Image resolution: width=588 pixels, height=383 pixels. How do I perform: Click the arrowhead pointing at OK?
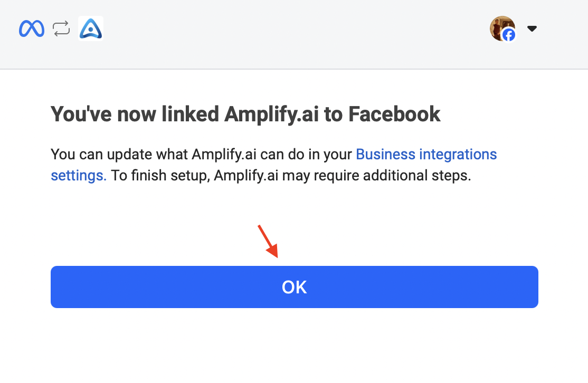pos(273,252)
